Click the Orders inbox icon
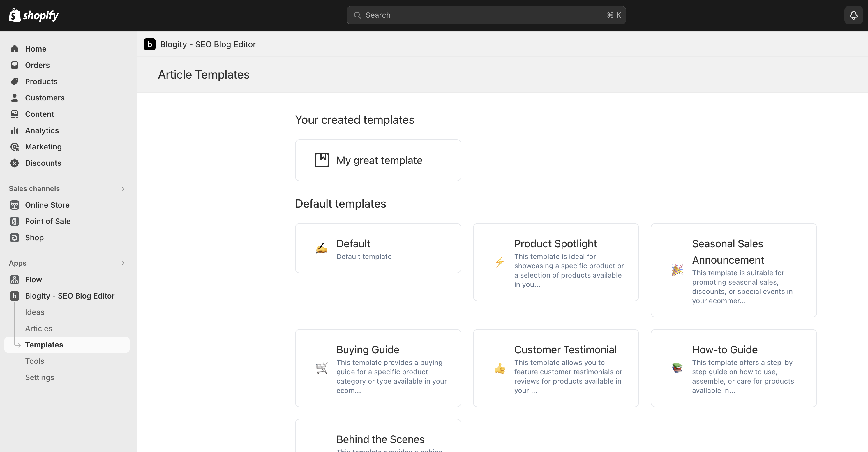The width and height of the screenshot is (868, 452). pos(15,65)
